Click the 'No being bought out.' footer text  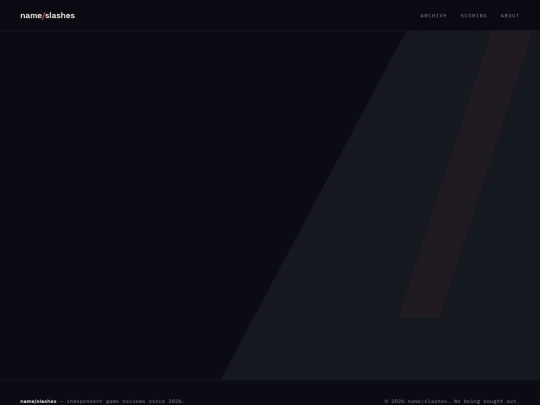(x=486, y=401)
